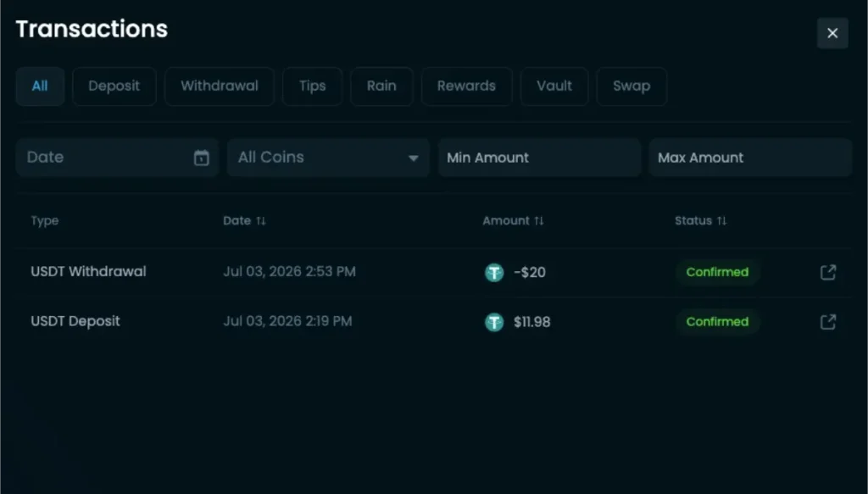Select the All transactions tab

click(40, 86)
